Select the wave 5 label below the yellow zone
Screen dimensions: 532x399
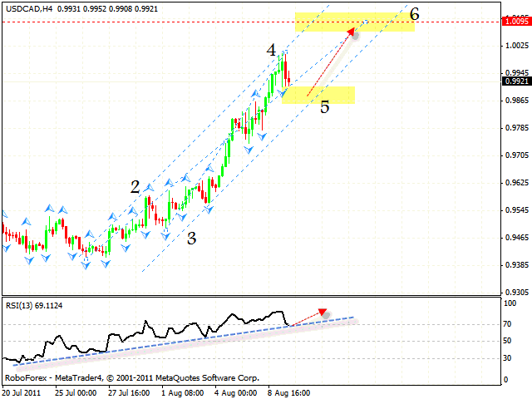click(x=325, y=107)
